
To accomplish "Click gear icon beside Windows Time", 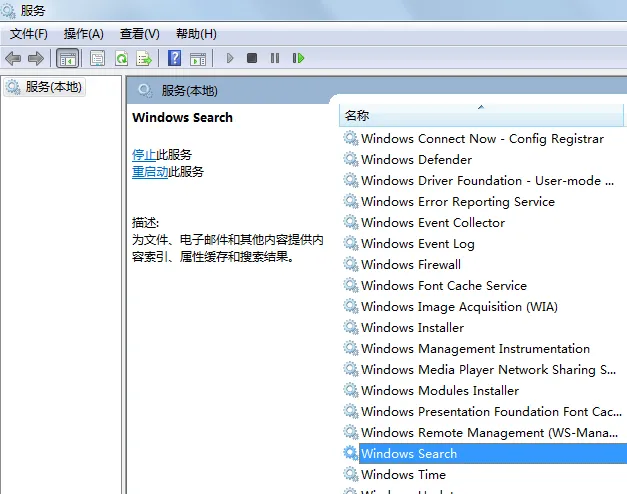I will coord(351,474).
